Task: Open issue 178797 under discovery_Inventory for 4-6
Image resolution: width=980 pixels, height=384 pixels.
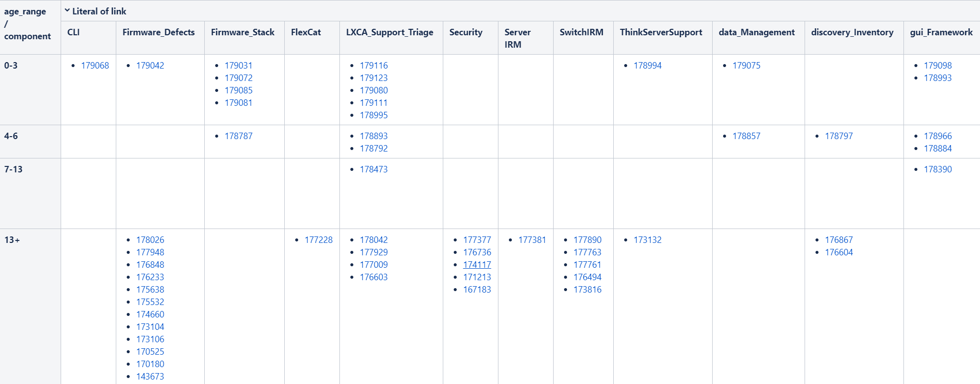Action: click(x=839, y=135)
